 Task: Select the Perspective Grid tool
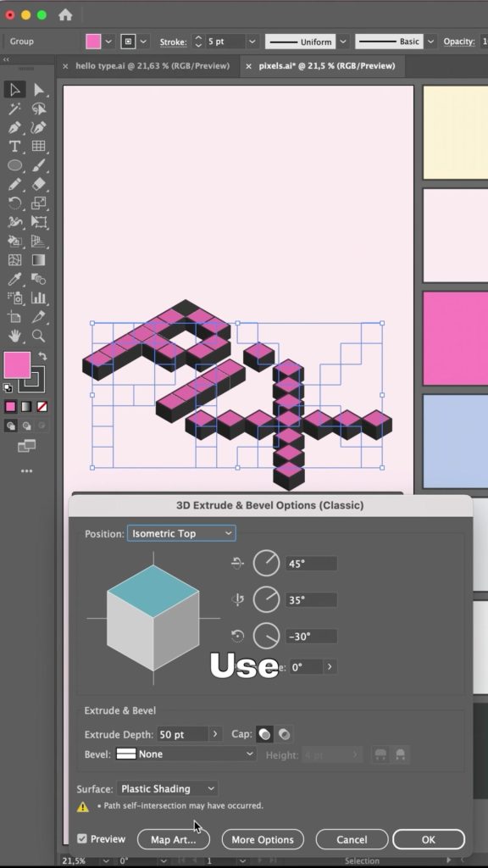pos(39,242)
